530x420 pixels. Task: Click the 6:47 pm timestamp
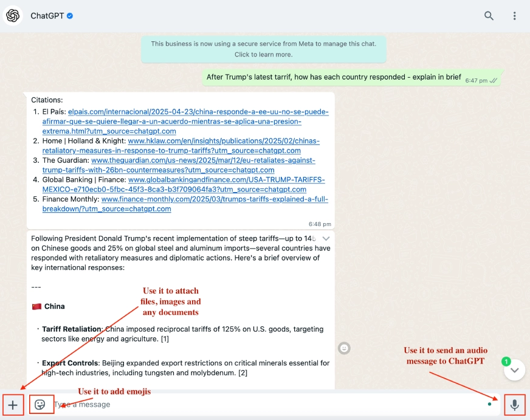click(477, 80)
